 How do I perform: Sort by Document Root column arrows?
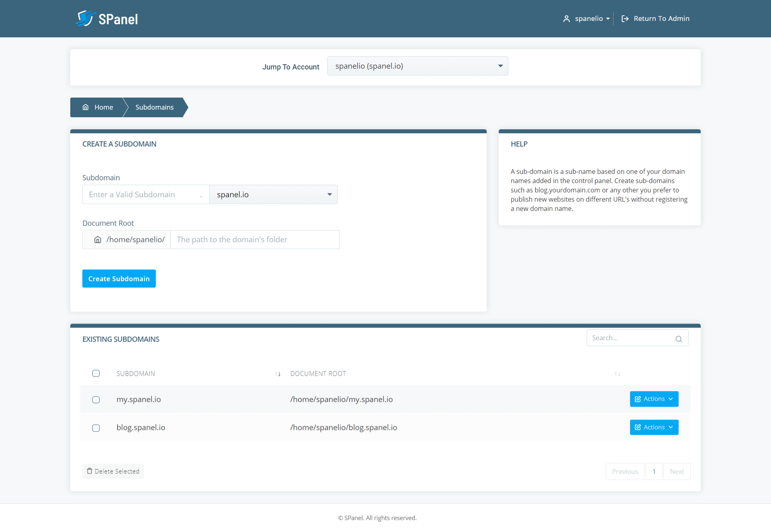617,374
